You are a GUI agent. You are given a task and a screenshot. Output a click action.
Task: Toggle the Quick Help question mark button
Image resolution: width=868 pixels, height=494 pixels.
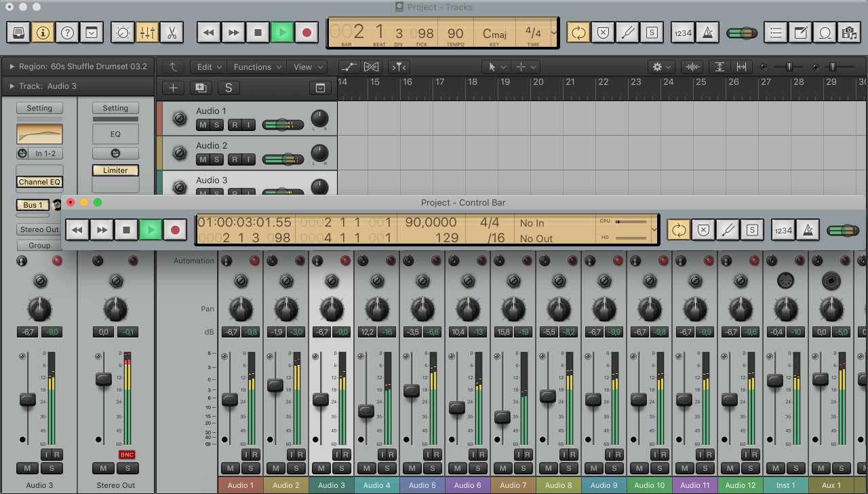66,33
